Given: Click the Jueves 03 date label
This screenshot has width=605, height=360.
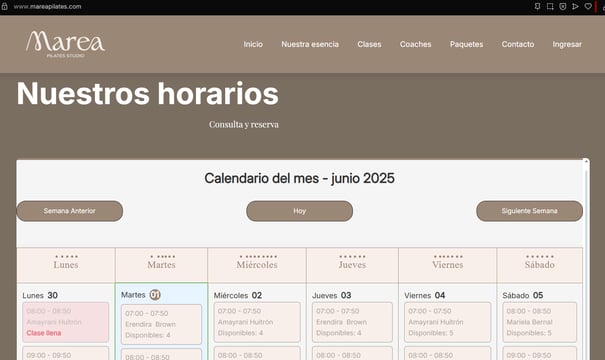Looking at the screenshot, I should (331, 296).
